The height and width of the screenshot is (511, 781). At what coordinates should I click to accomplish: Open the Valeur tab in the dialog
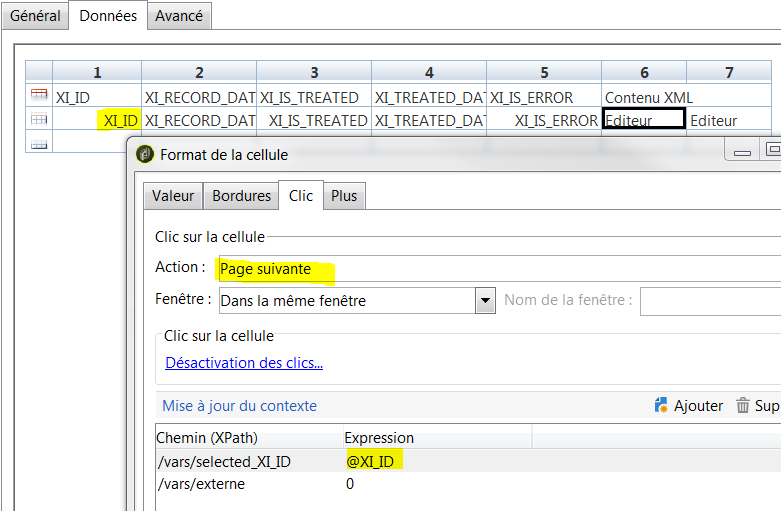coord(173,196)
